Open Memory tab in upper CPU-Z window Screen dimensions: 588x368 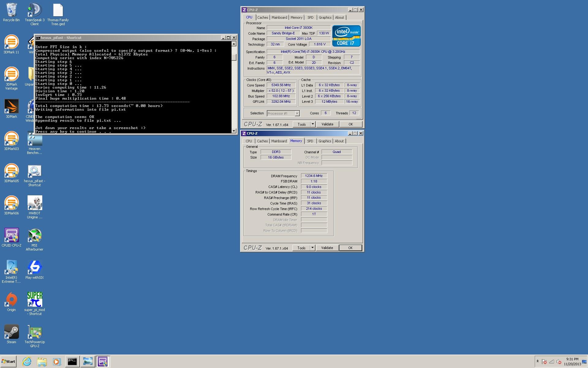pyautogui.click(x=296, y=17)
